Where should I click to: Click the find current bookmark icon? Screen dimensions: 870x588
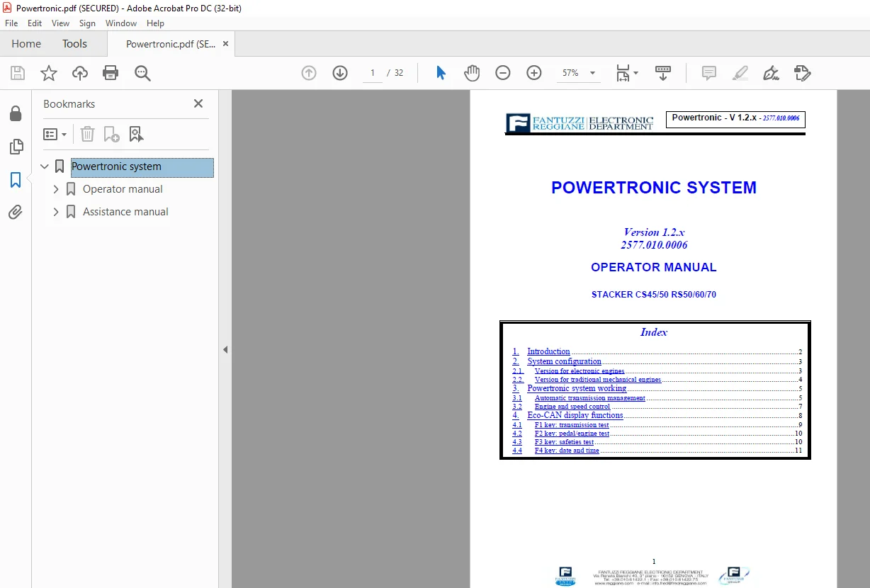coord(136,134)
